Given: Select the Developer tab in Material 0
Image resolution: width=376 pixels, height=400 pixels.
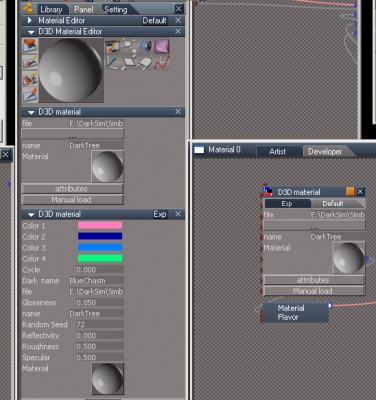Looking at the screenshot, I should (x=325, y=152).
